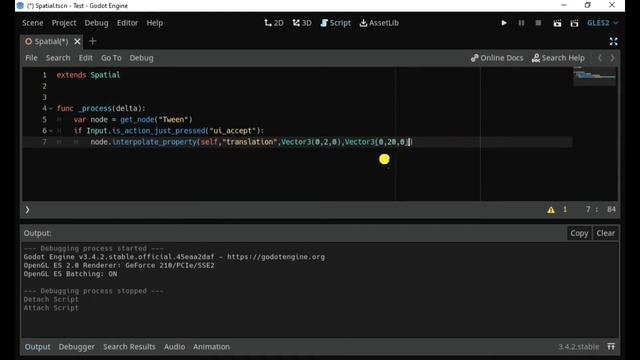Stop the running scene
Screen dimensions: 640x360
538,23
